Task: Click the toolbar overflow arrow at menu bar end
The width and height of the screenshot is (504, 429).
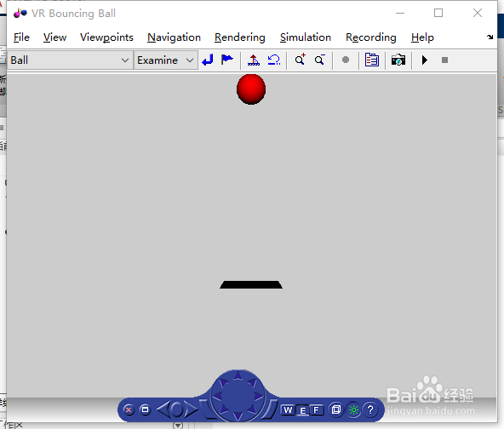Action: [x=490, y=37]
